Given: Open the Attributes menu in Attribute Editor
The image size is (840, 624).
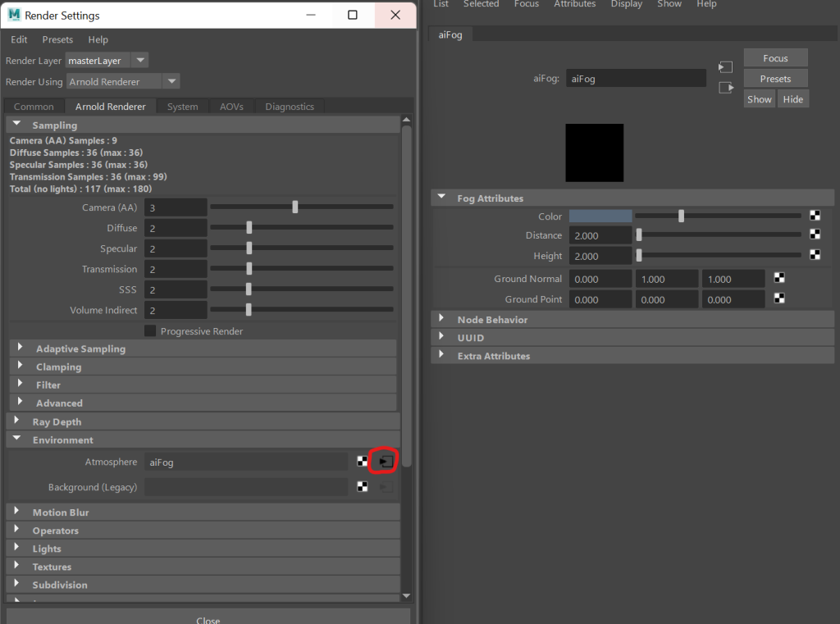Looking at the screenshot, I should tap(574, 4).
